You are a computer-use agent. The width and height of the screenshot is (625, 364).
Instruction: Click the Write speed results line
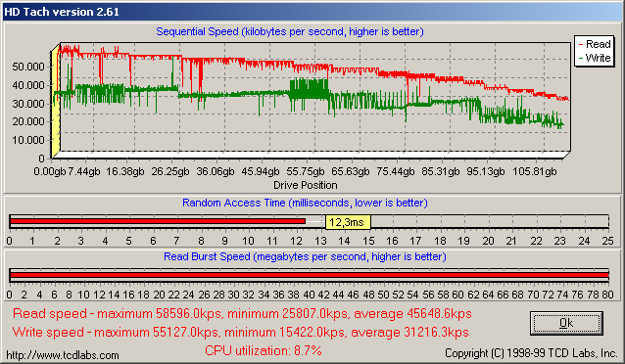coord(240,332)
